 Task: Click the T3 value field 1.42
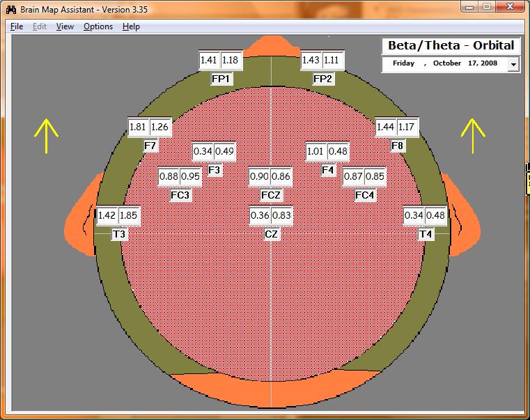pos(107,215)
